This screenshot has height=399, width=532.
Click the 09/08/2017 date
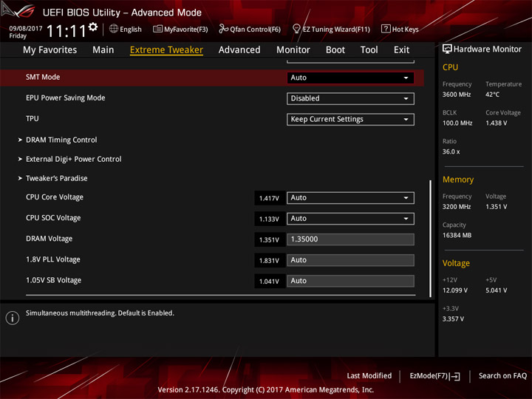(x=26, y=29)
